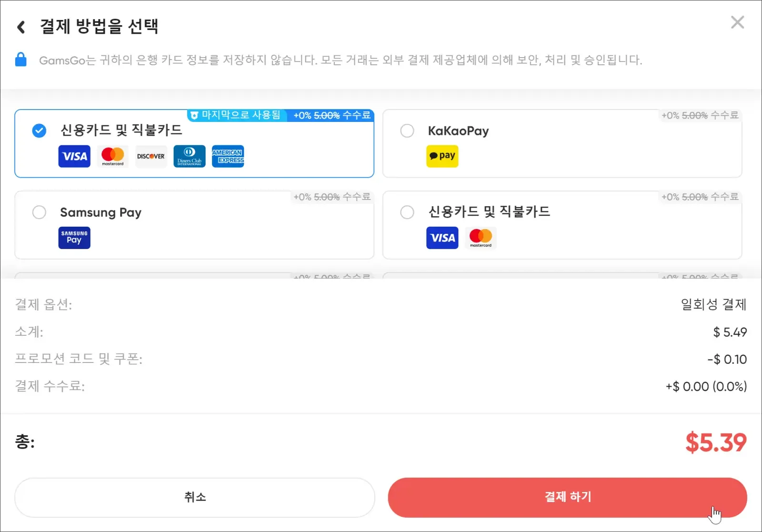Click the KaKaoPay label text
Viewport: 762px width, 532px height.
pyautogui.click(x=458, y=131)
